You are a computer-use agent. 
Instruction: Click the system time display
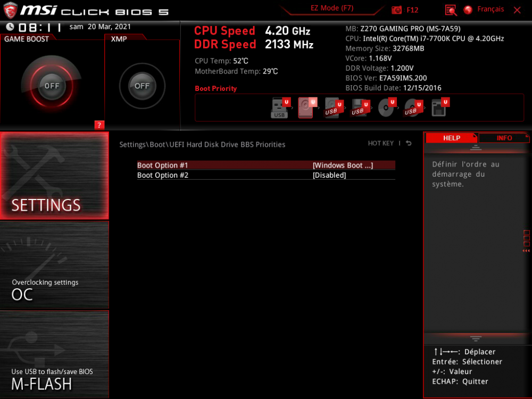point(40,27)
